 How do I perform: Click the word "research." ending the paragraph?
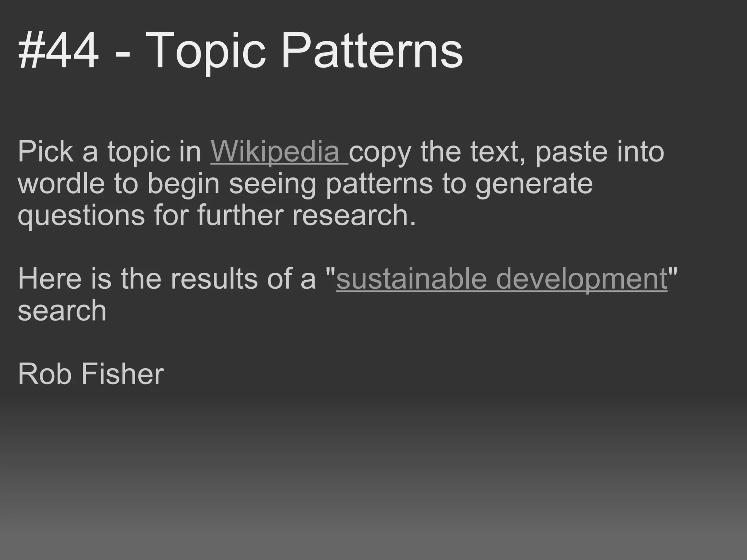(354, 215)
